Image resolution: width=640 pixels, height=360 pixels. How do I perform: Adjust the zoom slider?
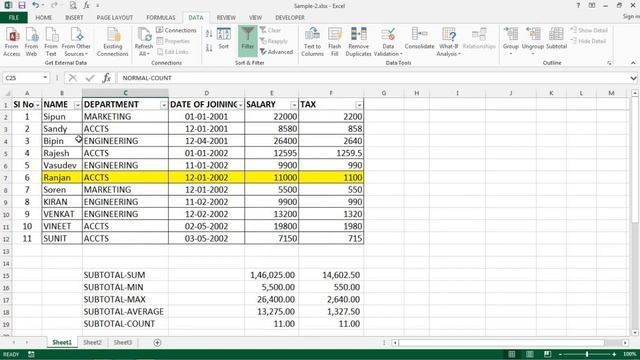(x=587, y=354)
